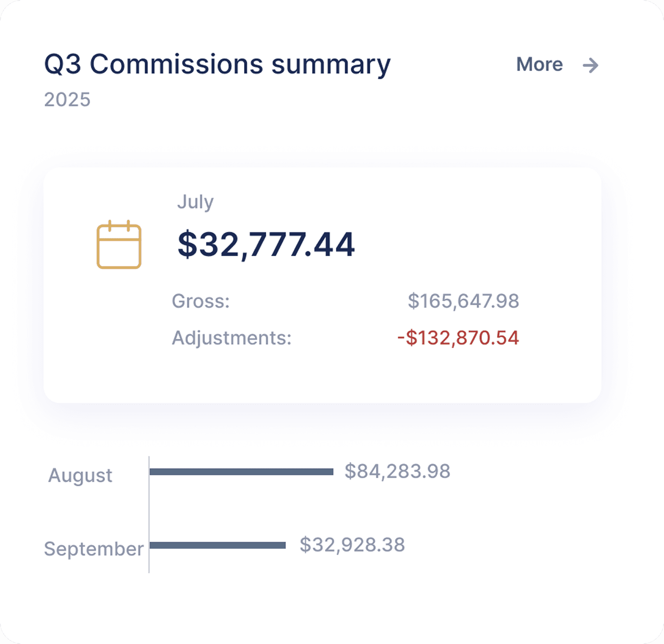Click the September bar in the chart
Image resolution: width=664 pixels, height=644 pixels.
point(217,545)
